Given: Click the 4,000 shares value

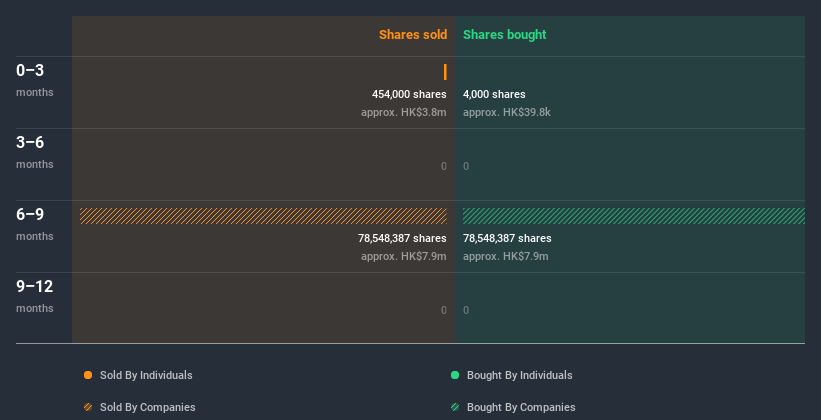Looking at the screenshot, I should coord(494,94).
